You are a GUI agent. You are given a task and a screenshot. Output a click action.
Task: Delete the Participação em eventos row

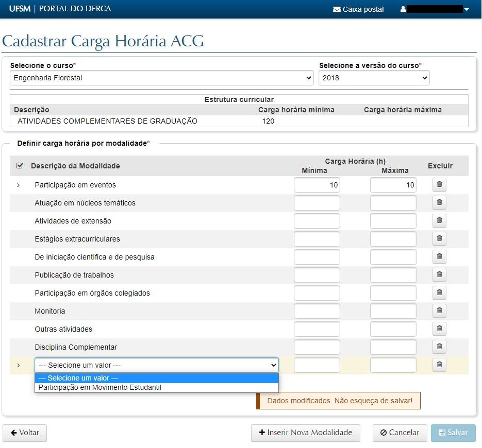point(439,185)
